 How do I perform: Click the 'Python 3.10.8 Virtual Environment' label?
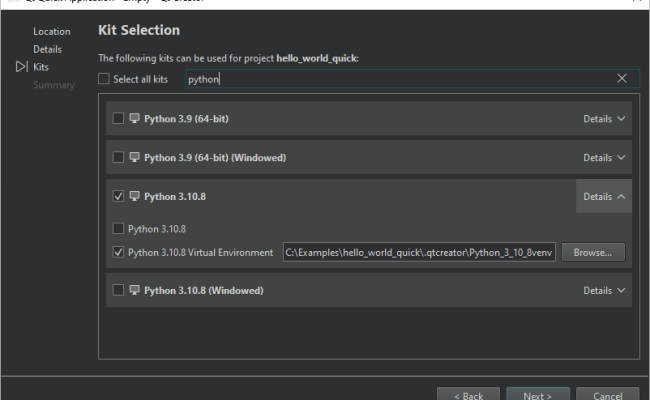click(201, 252)
